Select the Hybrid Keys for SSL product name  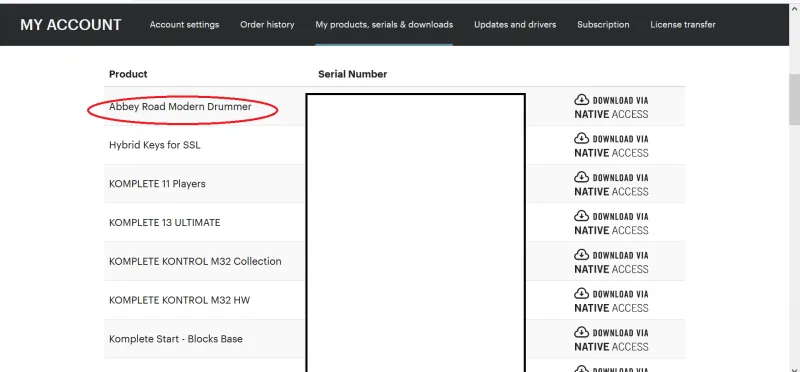pyautogui.click(x=155, y=145)
